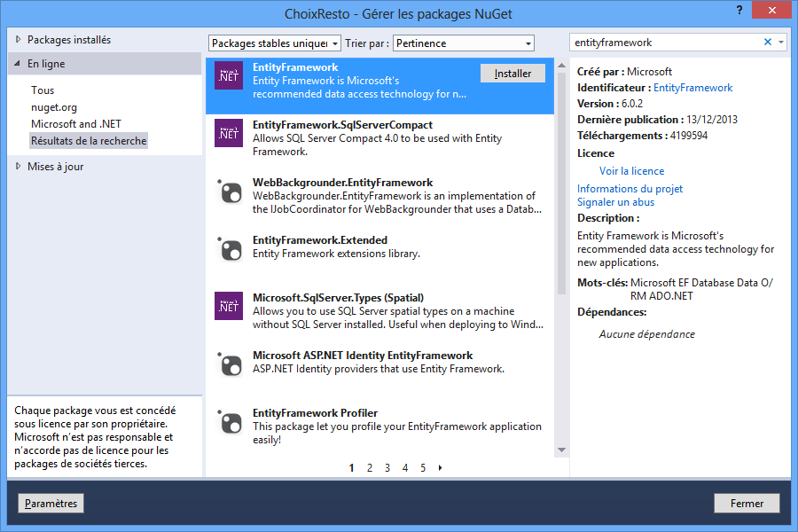Select the nuget.org source

[x=54, y=107]
